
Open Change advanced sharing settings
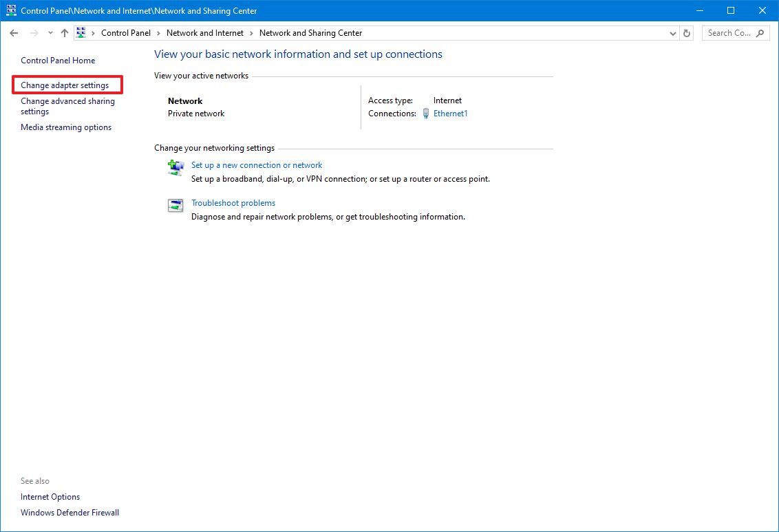tap(67, 106)
